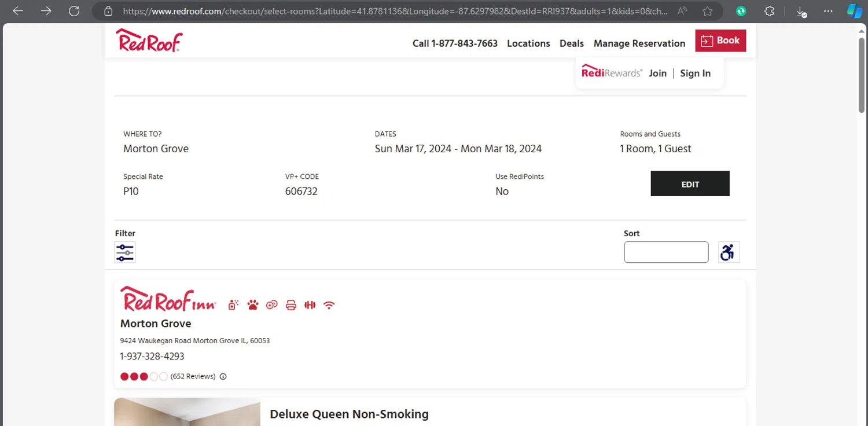Click the pet friendly paw icon

pos(253,305)
